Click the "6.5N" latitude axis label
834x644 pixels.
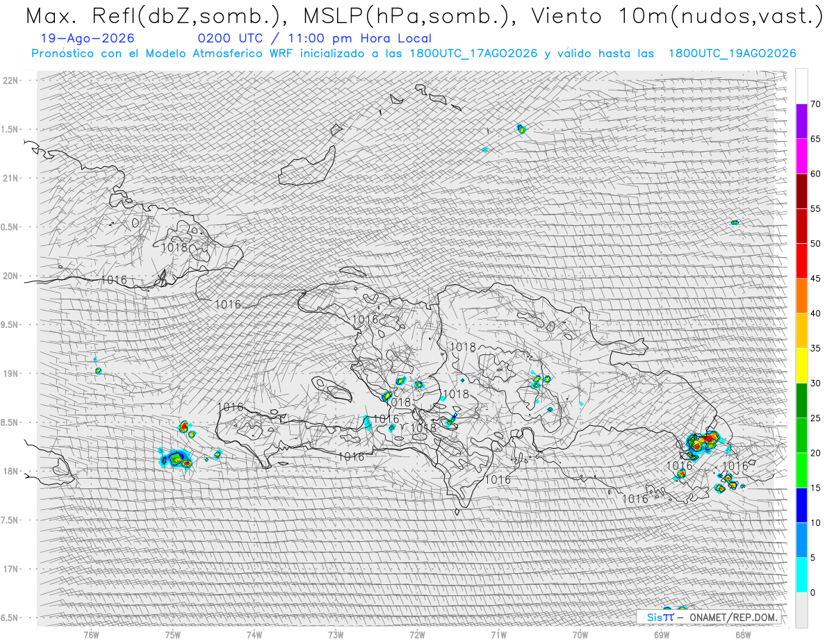coord(10,618)
